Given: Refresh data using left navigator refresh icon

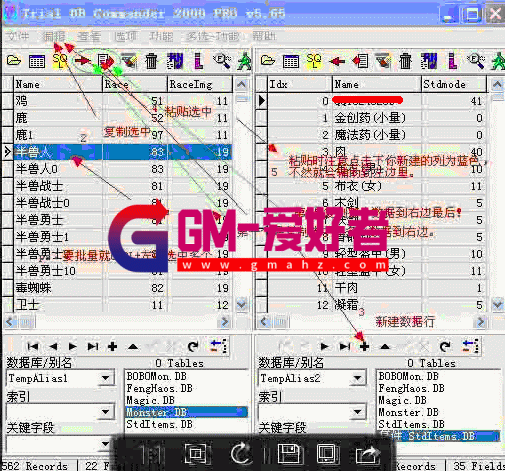Looking at the screenshot, I should (x=193, y=347).
